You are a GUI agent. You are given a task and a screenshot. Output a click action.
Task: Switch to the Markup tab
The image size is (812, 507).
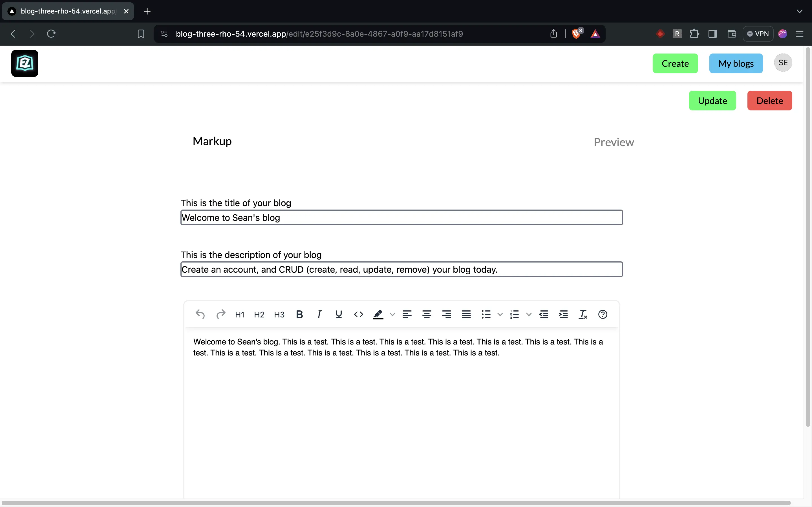(x=212, y=141)
